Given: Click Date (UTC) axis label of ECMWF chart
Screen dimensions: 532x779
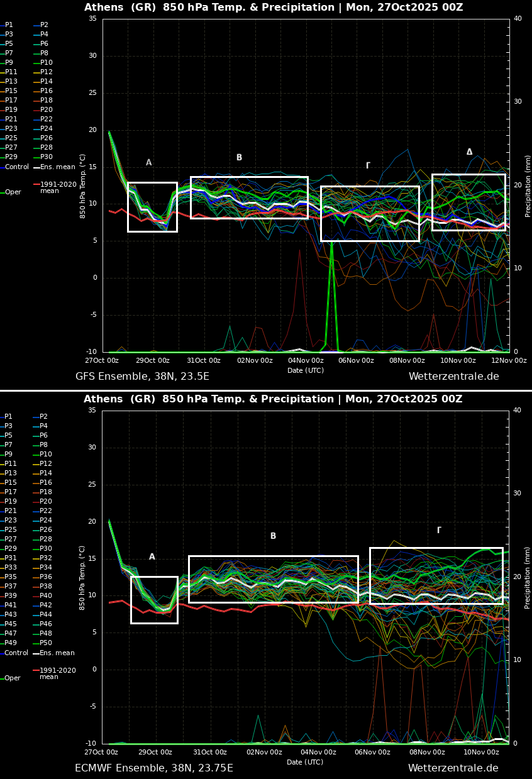Looking at the screenshot, I should click(x=306, y=762).
